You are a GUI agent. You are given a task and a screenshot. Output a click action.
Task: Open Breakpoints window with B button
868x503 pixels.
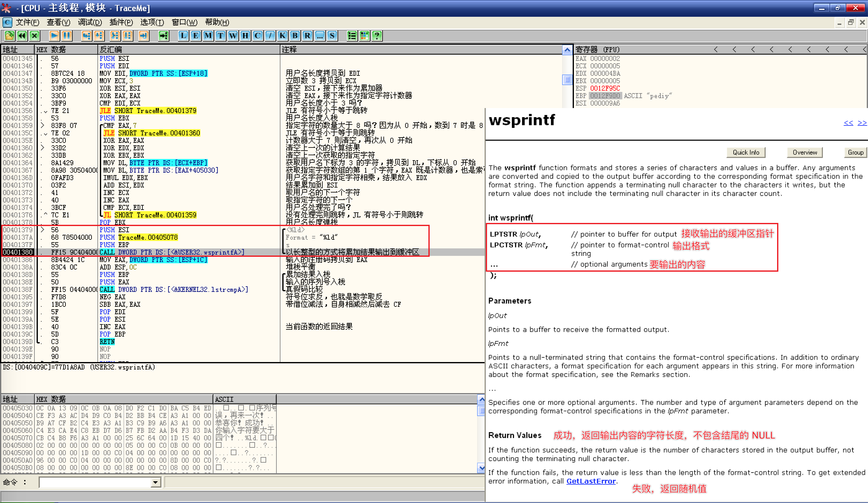pyautogui.click(x=295, y=35)
